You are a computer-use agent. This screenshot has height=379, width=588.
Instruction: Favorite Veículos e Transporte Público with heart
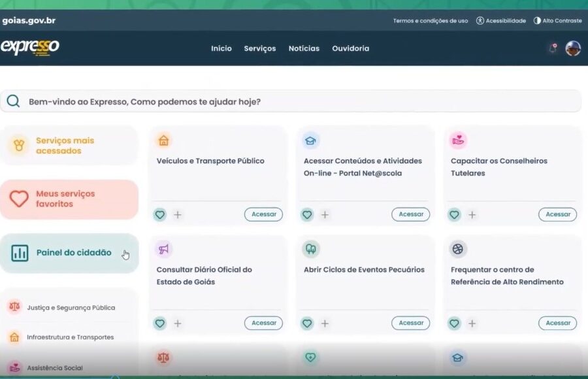click(x=160, y=214)
